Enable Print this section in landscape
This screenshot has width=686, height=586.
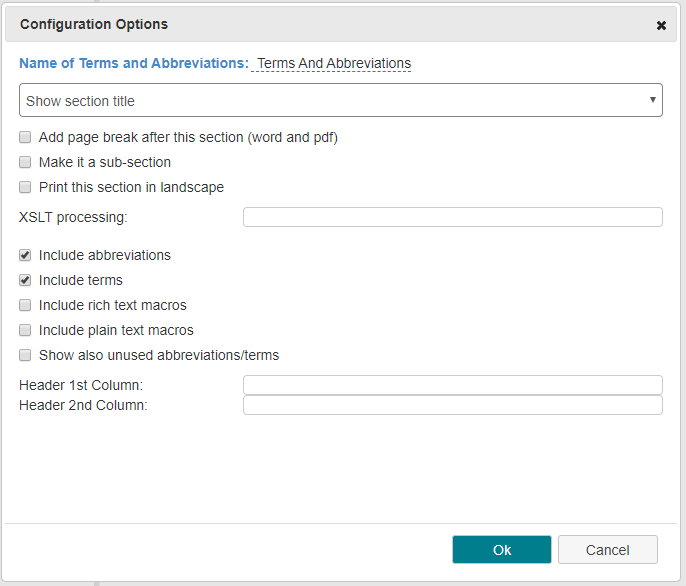tap(25, 187)
